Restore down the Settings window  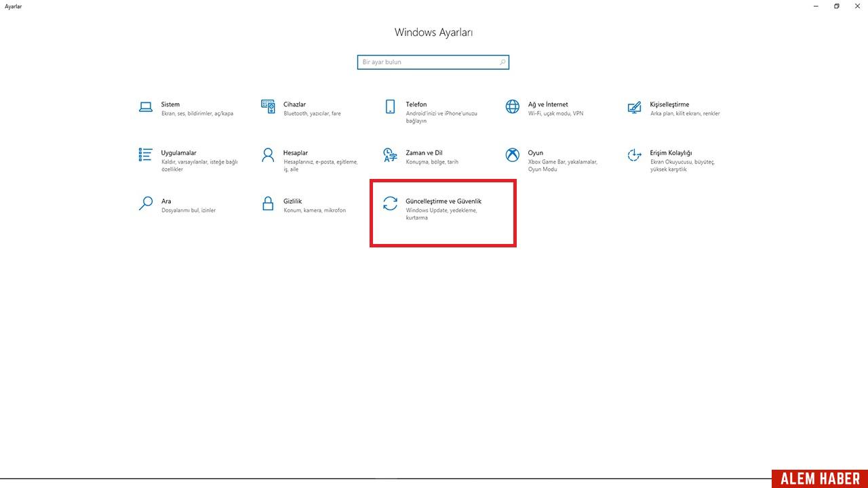[836, 6]
